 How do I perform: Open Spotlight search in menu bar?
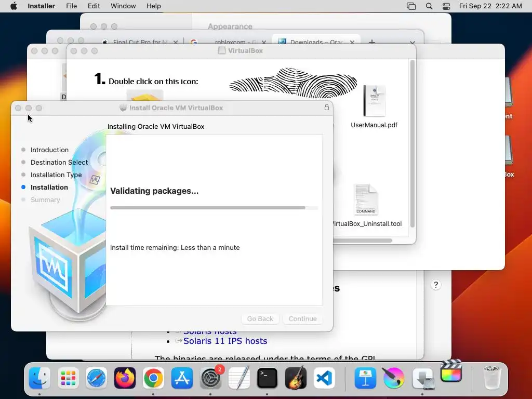pyautogui.click(x=429, y=6)
